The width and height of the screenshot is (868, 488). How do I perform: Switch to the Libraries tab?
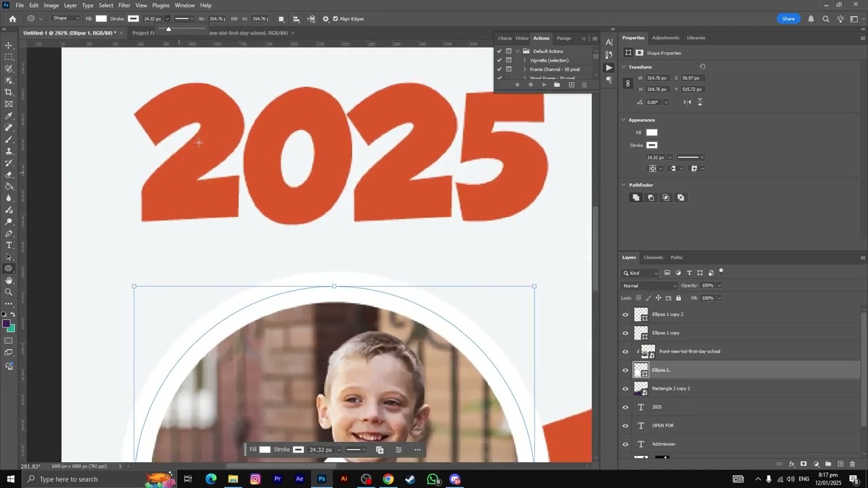point(696,38)
